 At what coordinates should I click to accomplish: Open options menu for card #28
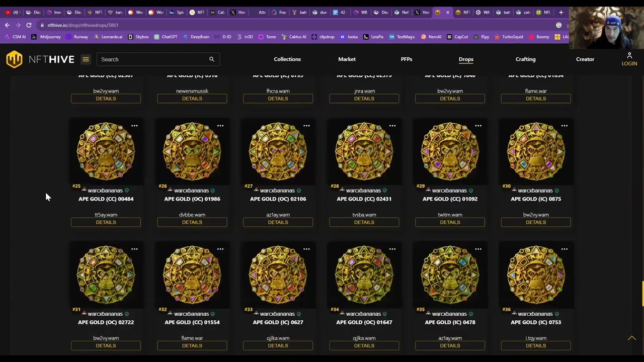[392, 126]
